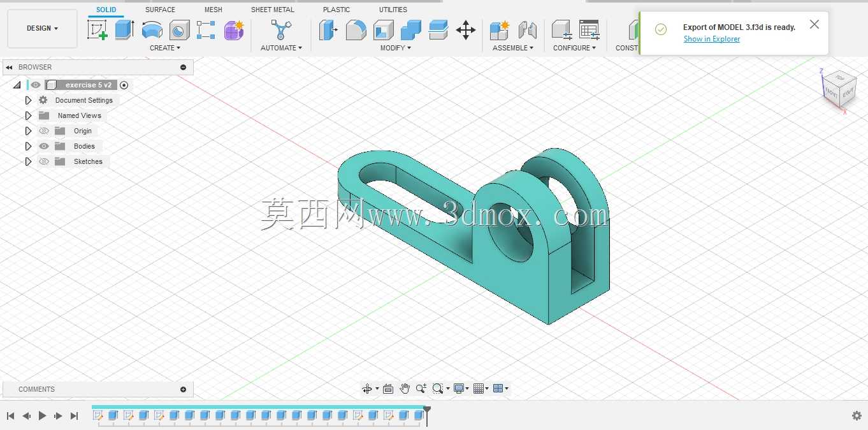Switch to the UTILITIES tab
The width and height of the screenshot is (868, 430).
click(393, 10)
